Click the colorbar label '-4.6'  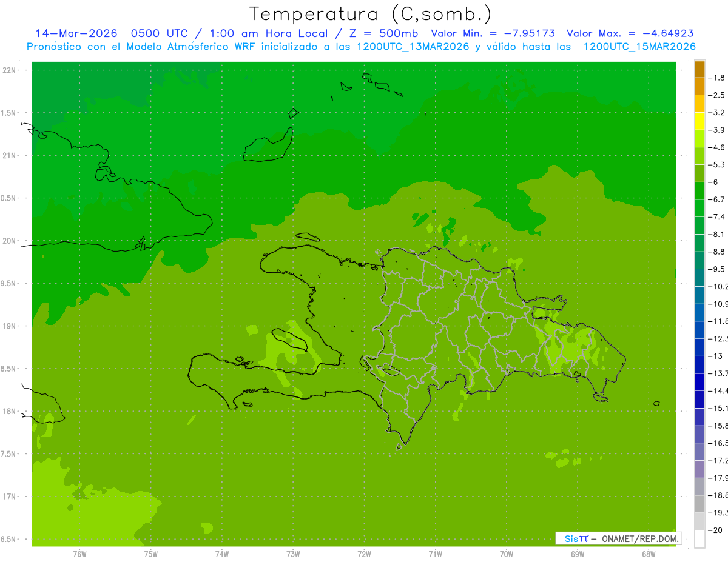716,147
